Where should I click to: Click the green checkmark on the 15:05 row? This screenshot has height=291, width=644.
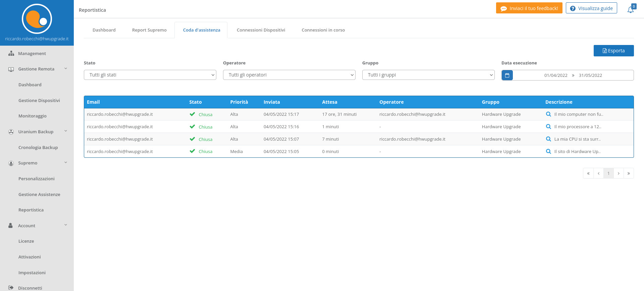tap(192, 151)
